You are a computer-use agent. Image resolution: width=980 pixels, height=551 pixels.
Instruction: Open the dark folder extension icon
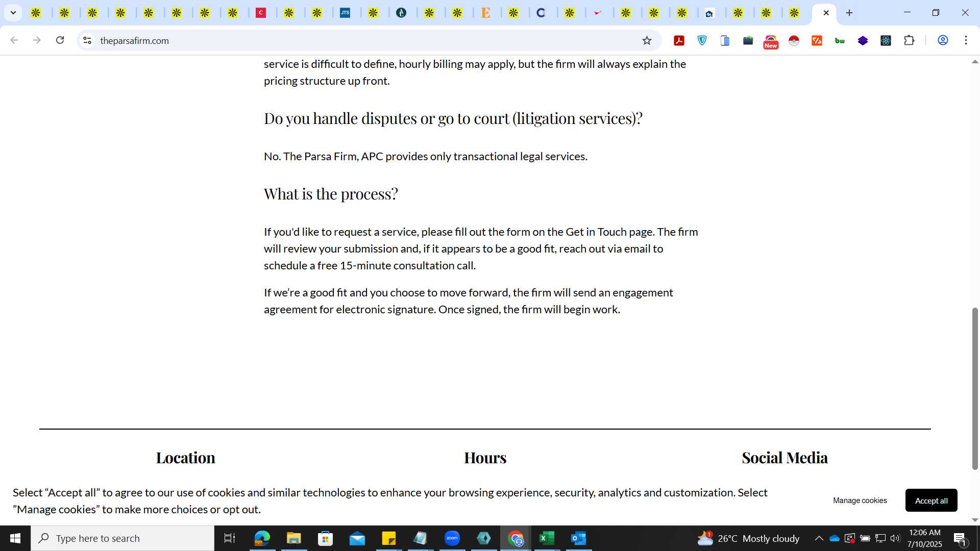pos(748,40)
